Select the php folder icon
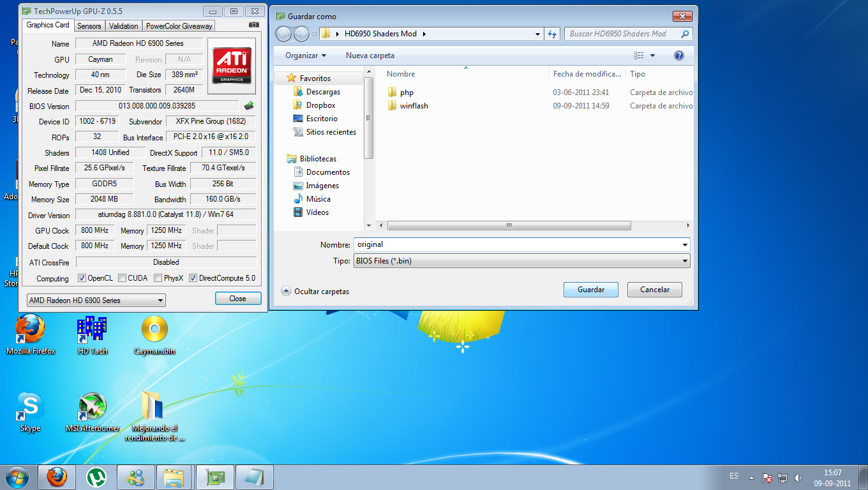The image size is (868, 490). [x=392, y=93]
